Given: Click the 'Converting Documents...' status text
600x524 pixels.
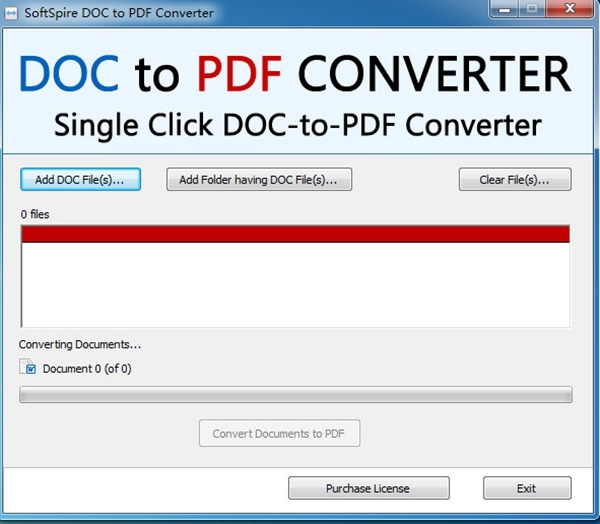Looking at the screenshot, I should [80, 344].
